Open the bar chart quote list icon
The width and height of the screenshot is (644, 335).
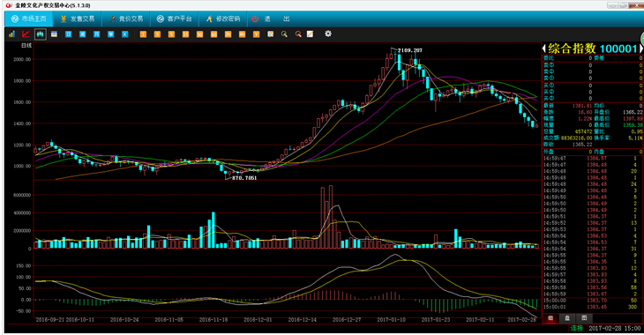(x=11, y=34)
